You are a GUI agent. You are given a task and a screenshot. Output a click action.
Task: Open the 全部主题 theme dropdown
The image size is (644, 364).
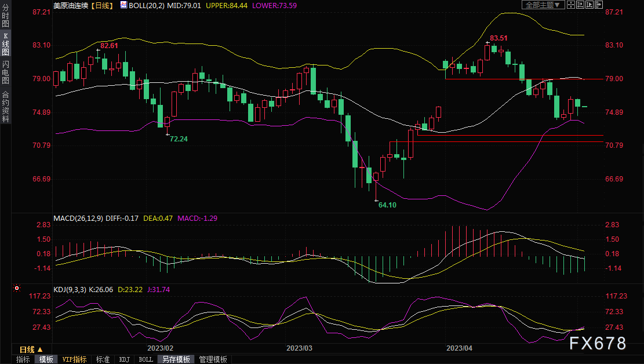coord(543,5)
